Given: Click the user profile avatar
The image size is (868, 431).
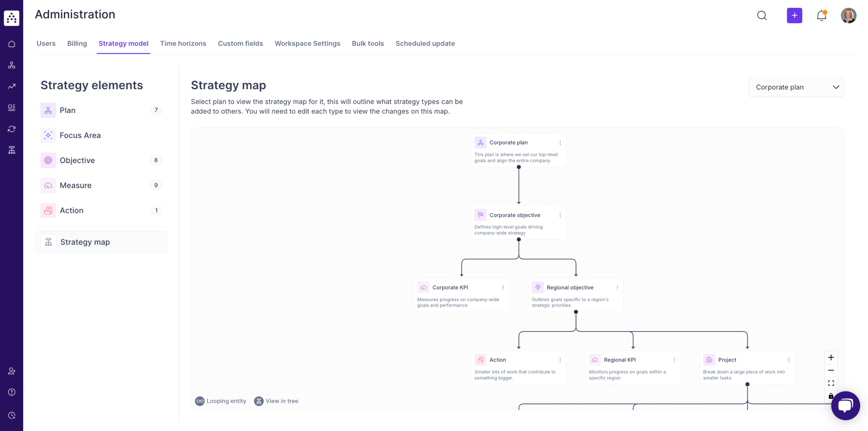Looking at the screenshot, I should coord(848,16).
